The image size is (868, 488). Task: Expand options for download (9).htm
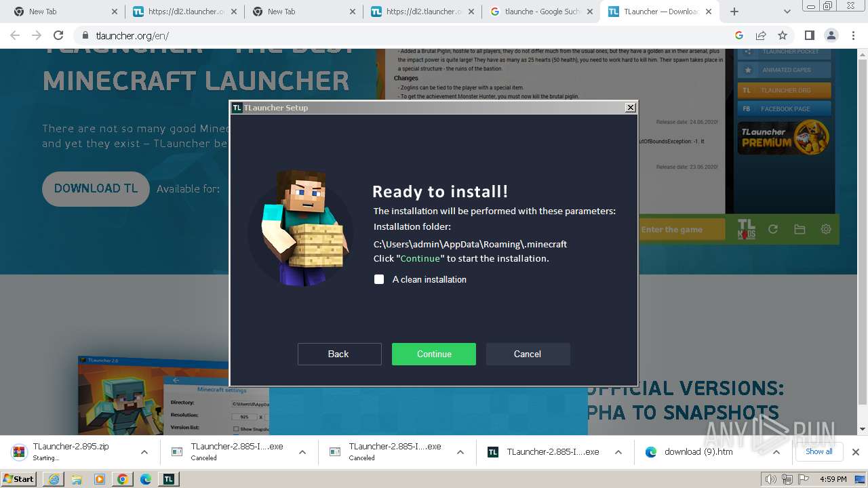(x=776, y=452)
